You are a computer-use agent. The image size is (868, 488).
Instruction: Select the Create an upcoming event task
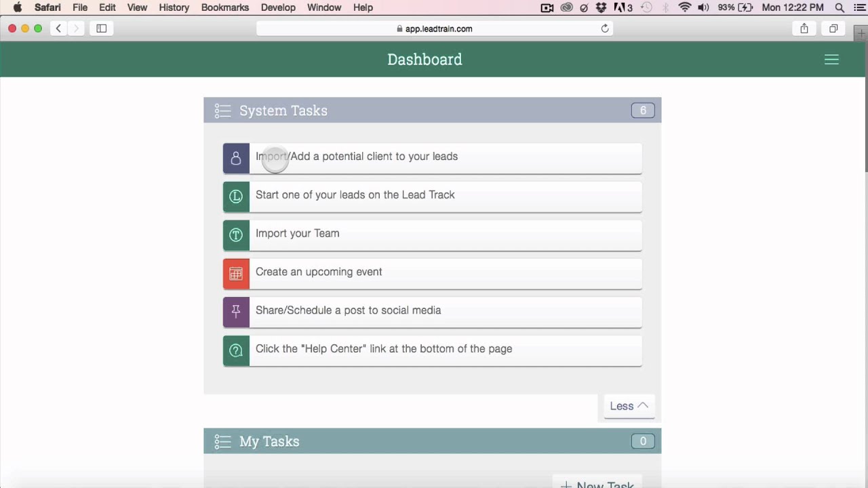pos(433,274)
